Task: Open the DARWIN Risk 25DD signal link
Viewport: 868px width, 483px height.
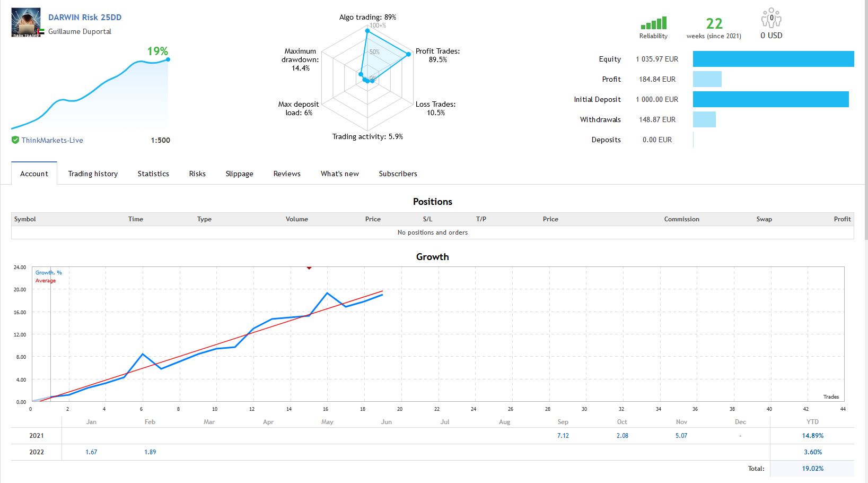Action: pyautogui.click(x=85, y=17)
